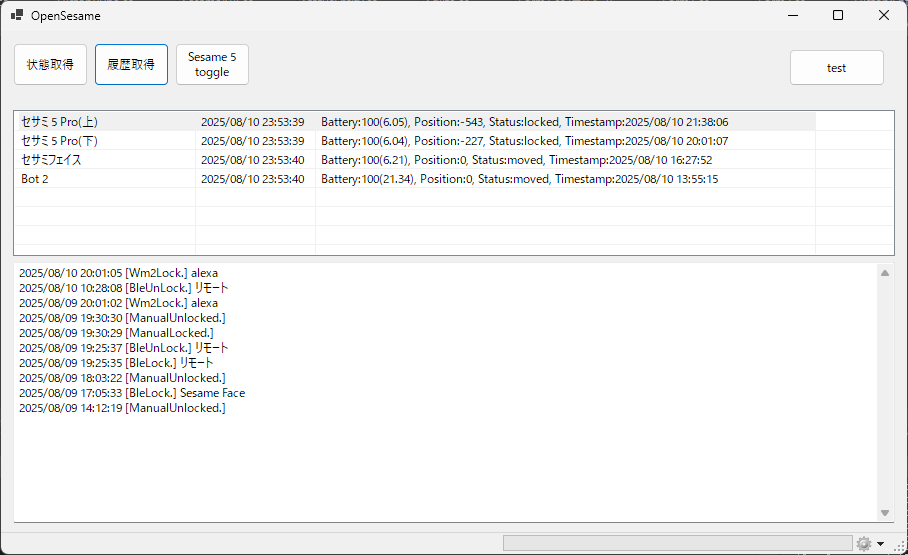The height and width of the screenshot is (555, 908).
Task: Click the log line 2025/08/10 10:28:08 BleUnLock
Action: (124, 288)
